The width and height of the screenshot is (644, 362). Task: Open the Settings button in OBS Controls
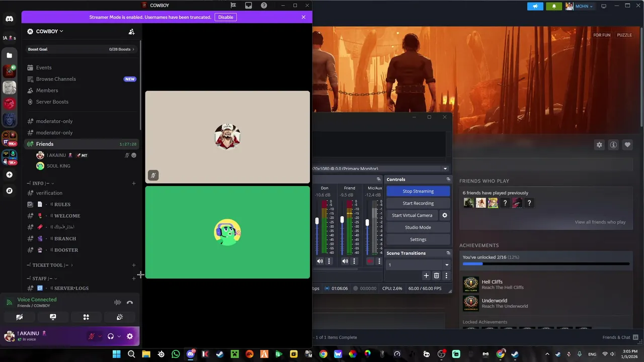click(x=418, y=239)
